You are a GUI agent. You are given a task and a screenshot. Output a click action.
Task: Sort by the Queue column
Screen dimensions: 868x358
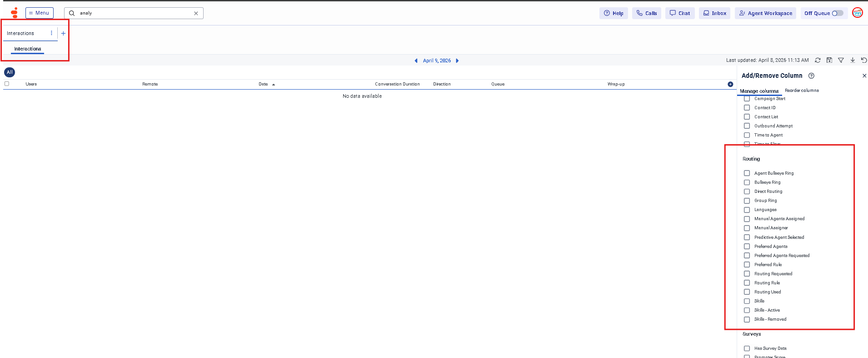[498, 84]
